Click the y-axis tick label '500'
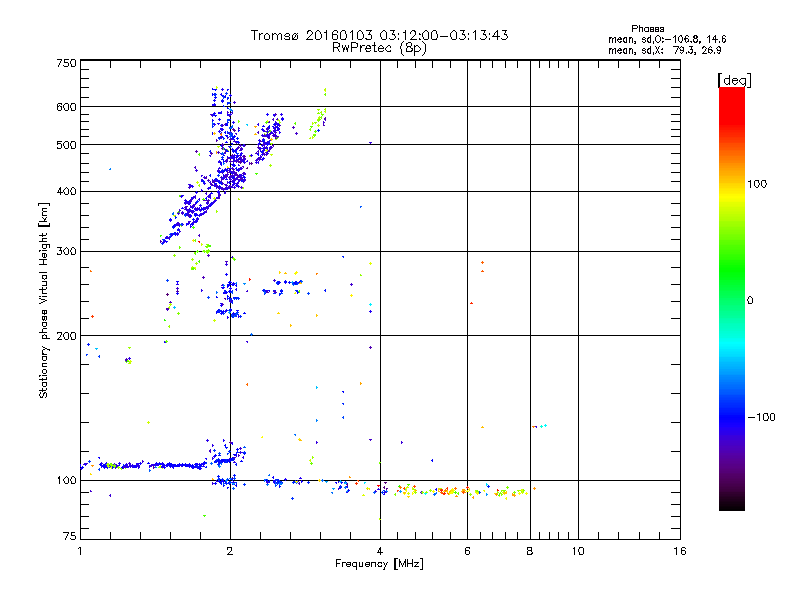Image resolution: width=800 pixels, height=600 pixels. (x=67, y=145)
